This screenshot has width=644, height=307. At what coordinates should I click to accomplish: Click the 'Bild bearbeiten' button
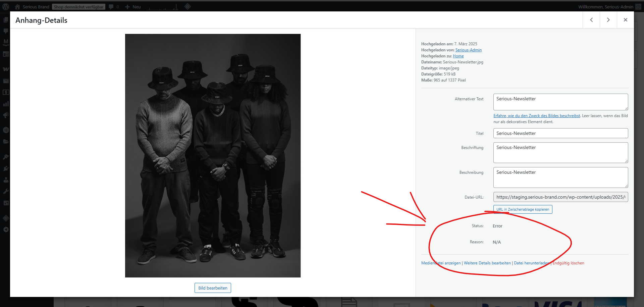tap(213, 288)
